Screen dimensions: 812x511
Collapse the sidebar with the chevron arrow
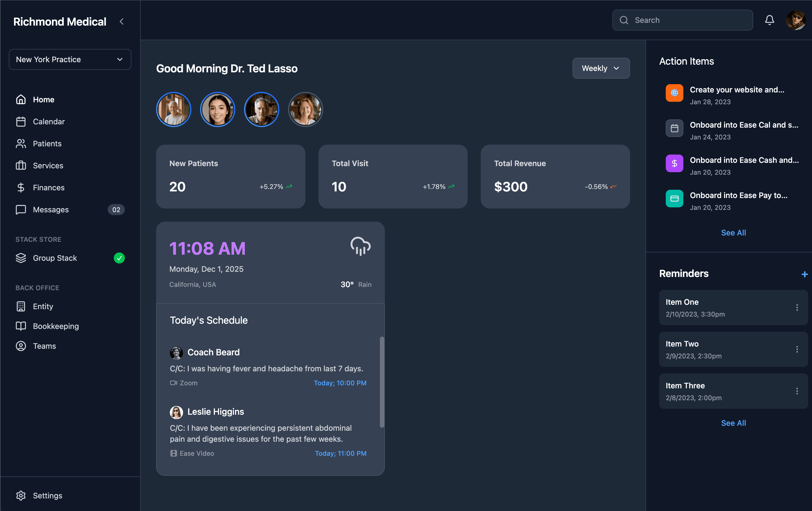(122, 21)
